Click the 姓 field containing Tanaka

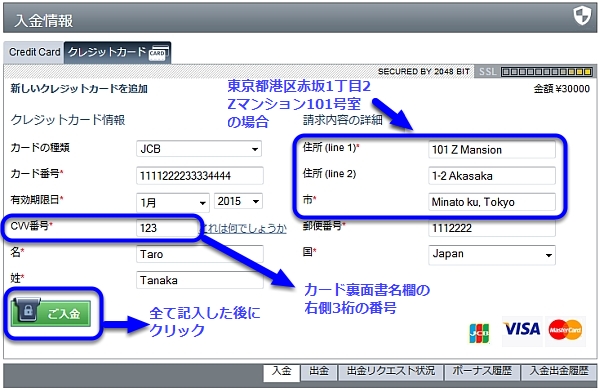coord(199,280)
